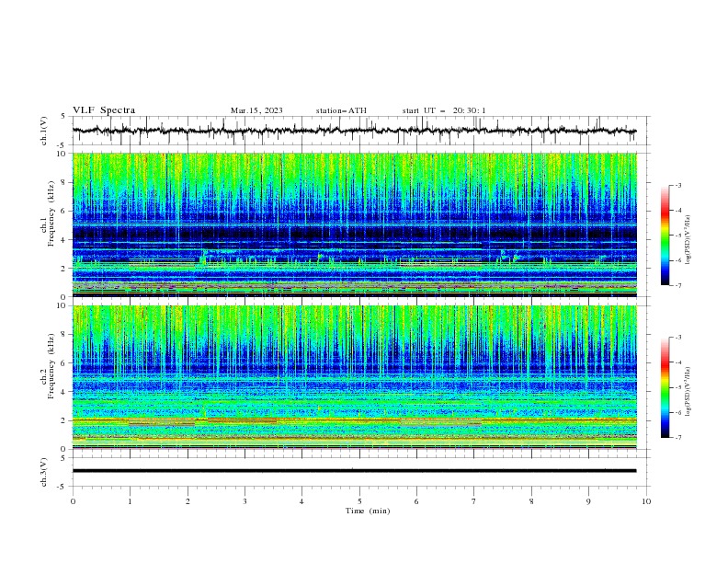
Task: Click the "ch.3(V)" vertical axis label
Action: coord(44,472)
